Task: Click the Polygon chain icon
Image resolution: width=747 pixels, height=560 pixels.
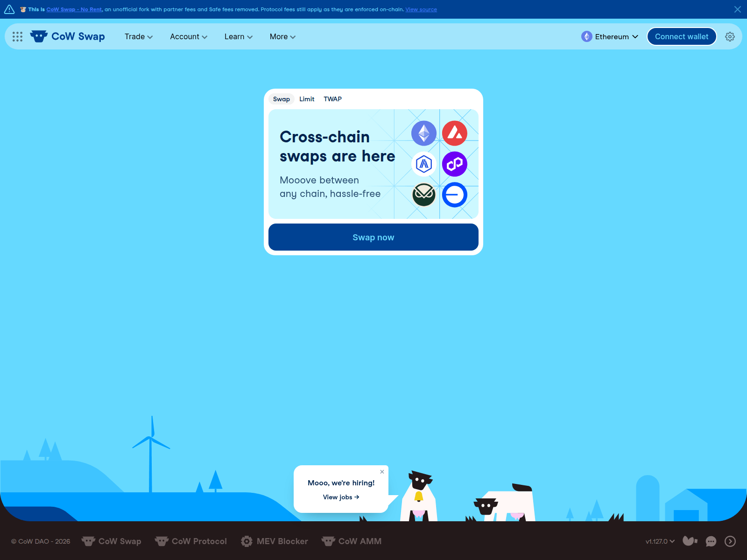Action: point(455,164)
